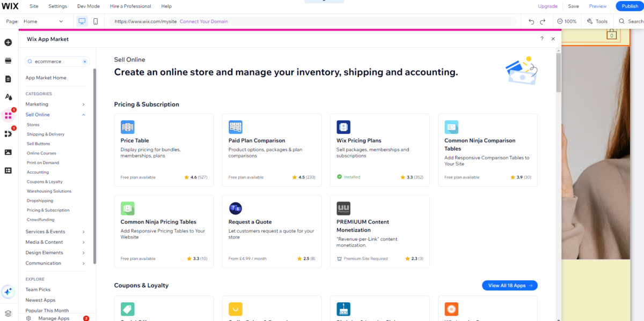Click the Redo arrow

pyautogui.click(x=543, y=21)
